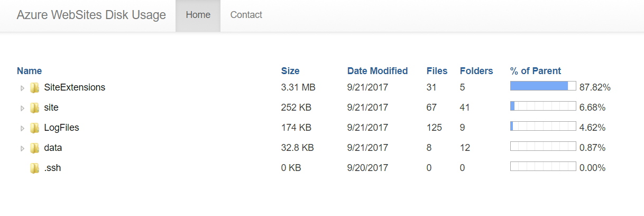Image resolution: width=644 pixels, height=216 pixels.
Task: Click the site folder icon
Action: pyautogui.click(x=35, y=107)
